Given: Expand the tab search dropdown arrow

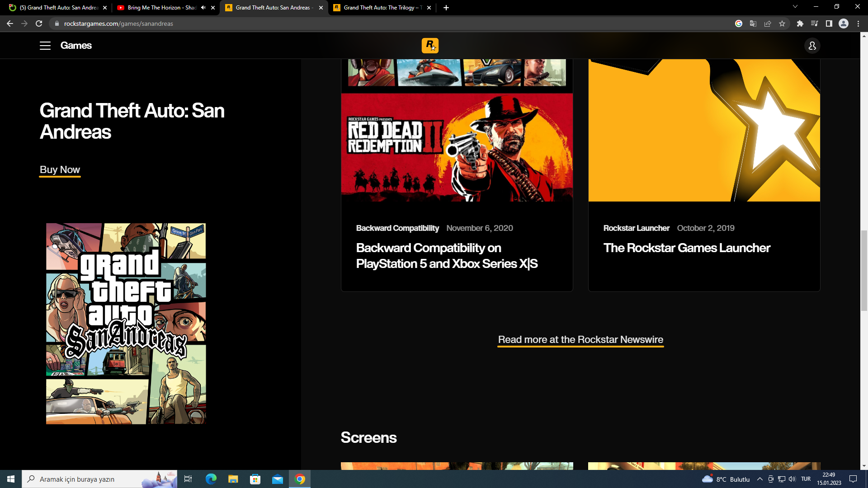Looking at the screenshot, I should (x=795, y=7).
